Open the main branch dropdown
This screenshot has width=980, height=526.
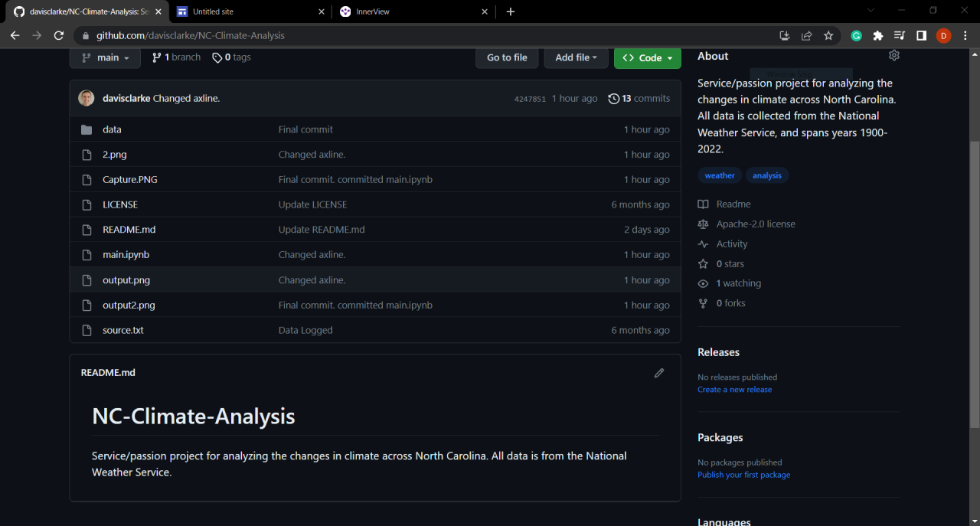(x=105, y=57)
